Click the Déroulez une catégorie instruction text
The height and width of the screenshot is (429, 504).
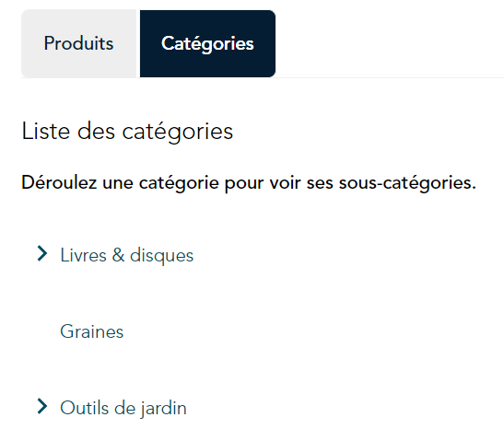click(x=249, y=183)
